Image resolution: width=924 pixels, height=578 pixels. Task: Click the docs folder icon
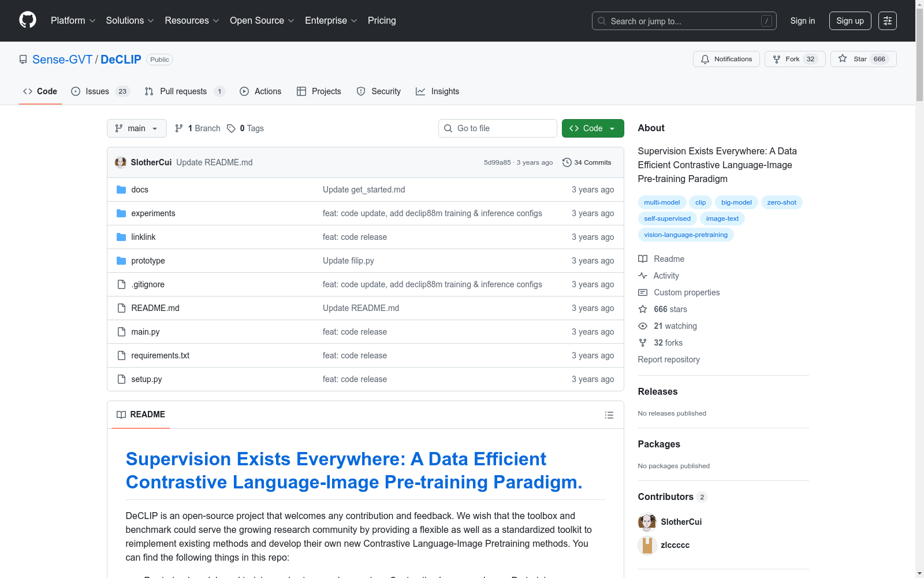121,190
